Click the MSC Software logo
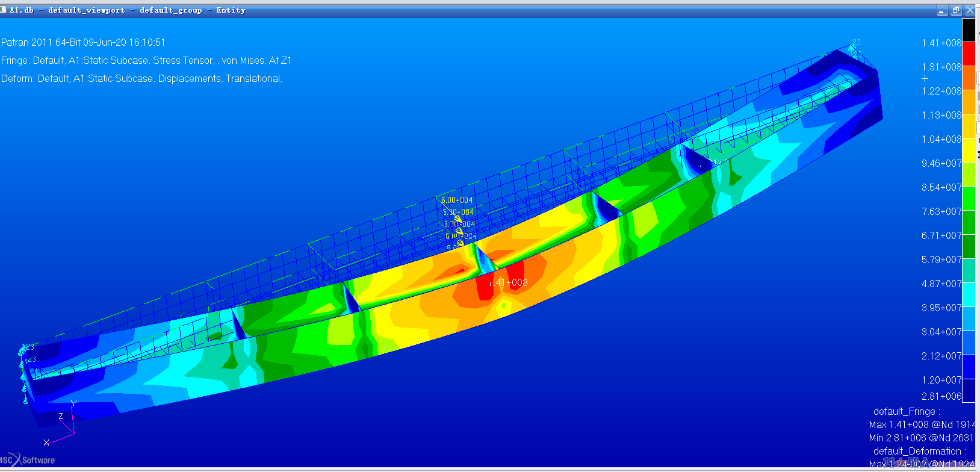The width and height of the screenshot is (980, 472). [x=28, y=459]
